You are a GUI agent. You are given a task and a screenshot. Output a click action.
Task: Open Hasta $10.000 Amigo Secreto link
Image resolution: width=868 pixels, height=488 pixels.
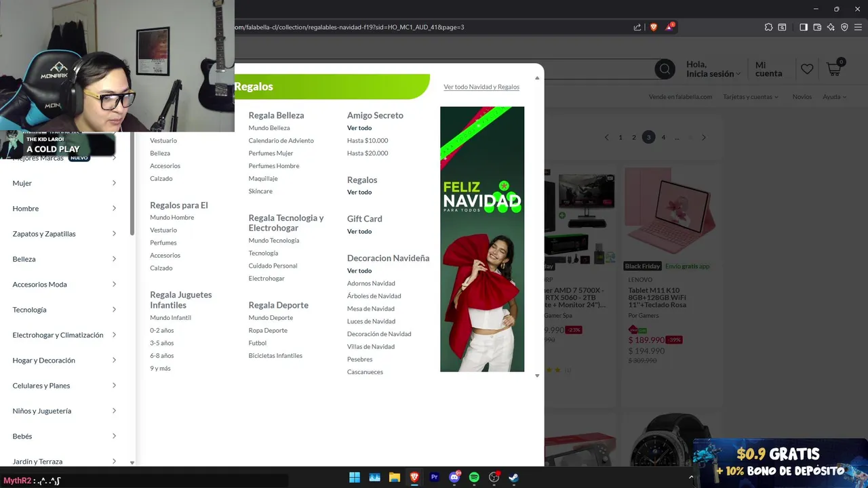[x=368, y=140]
